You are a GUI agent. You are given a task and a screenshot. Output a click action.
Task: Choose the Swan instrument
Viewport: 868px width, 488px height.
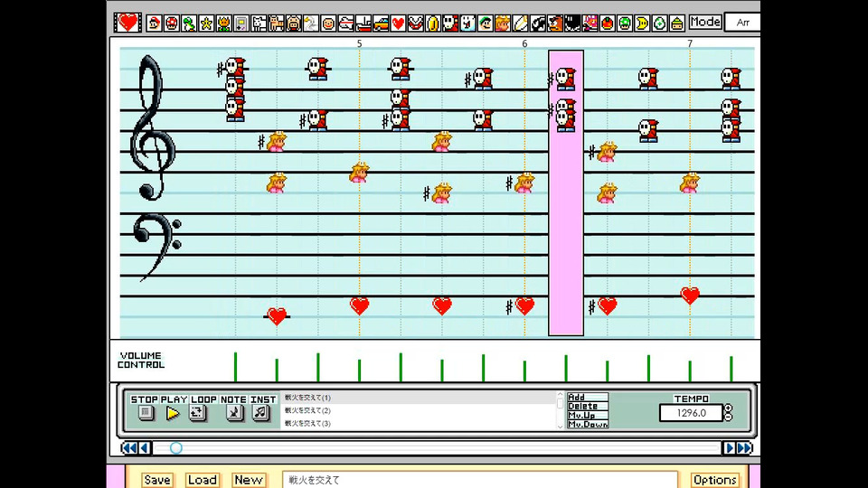coord(311,23)
